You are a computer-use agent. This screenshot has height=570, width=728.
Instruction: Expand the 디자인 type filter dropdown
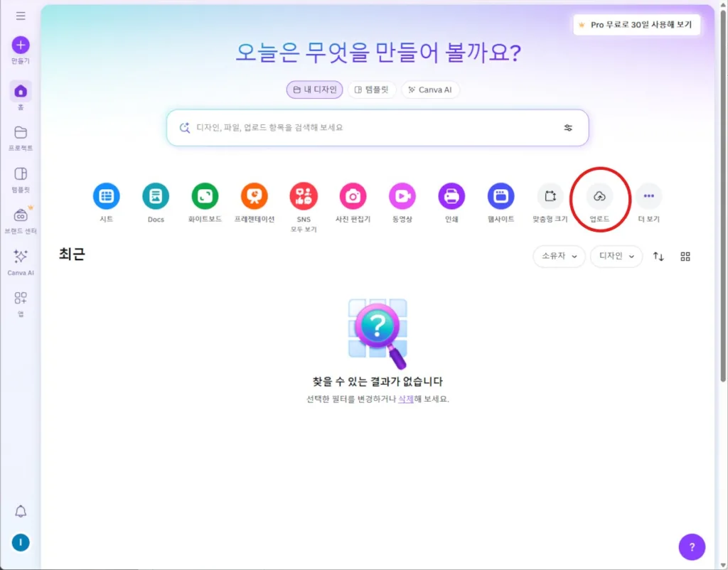(616, 257)
